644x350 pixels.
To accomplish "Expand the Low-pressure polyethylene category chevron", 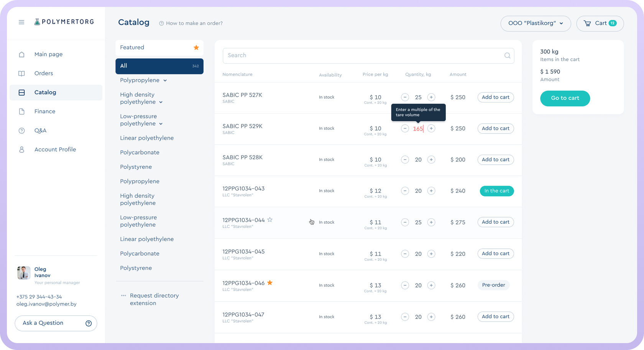I will (x=161, y=124).
